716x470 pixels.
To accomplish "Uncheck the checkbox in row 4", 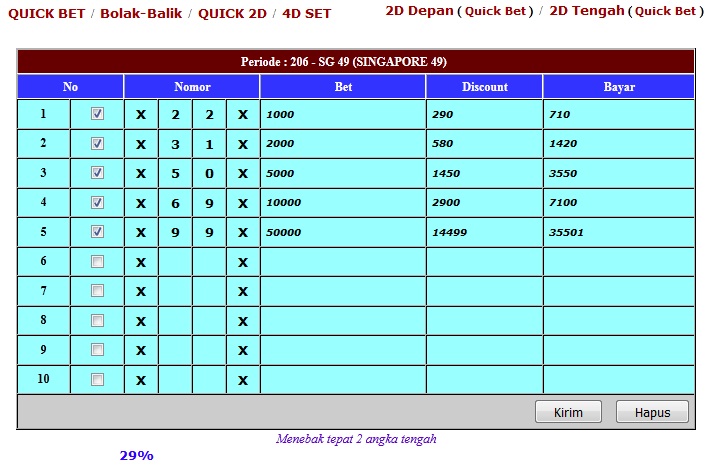I will (x=97, y=202).
